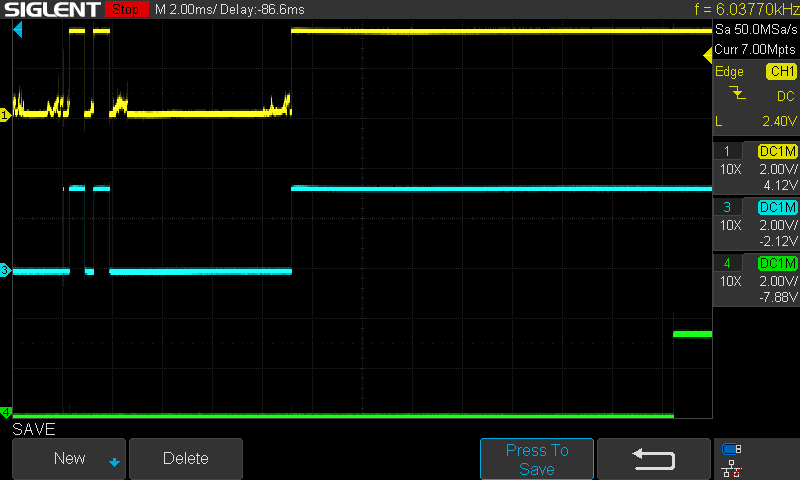Click the return back arrow button
The image size is (800, 480).
pyautogui.click(x=654, y=459)
